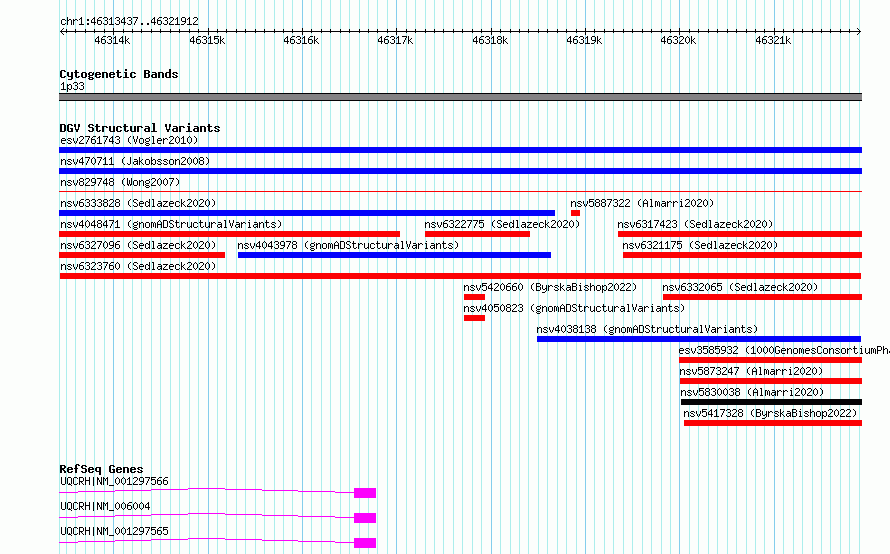
Task: Select the nsv6332065 (Sedlazeck2020) red bar
Action: point(762,297)
